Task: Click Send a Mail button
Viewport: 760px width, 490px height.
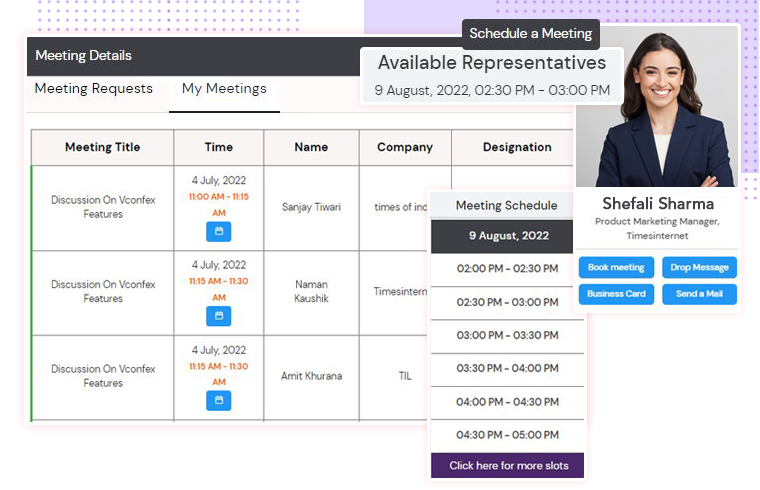Action: [x=699, y=294]
